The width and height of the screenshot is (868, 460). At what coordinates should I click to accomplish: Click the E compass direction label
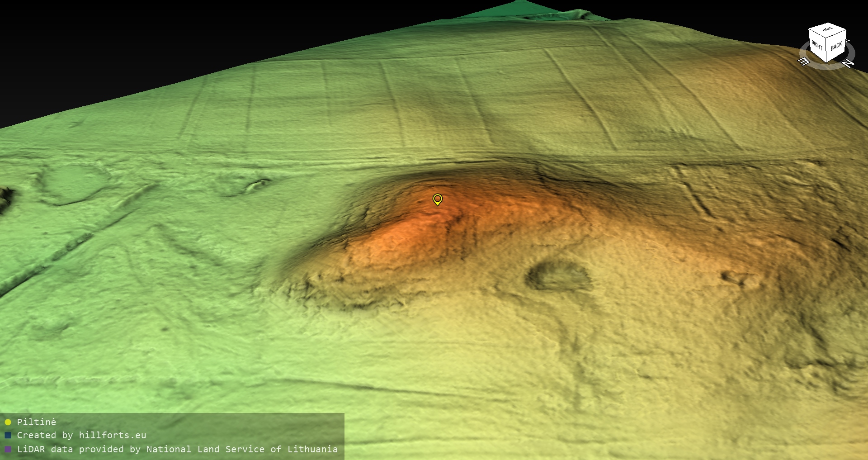803,62
